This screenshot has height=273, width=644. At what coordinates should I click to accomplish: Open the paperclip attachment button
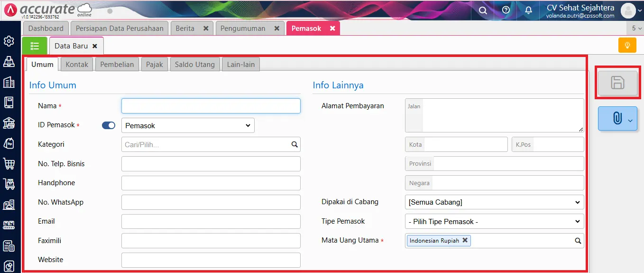pyautogui.click(x=617, y=118)
